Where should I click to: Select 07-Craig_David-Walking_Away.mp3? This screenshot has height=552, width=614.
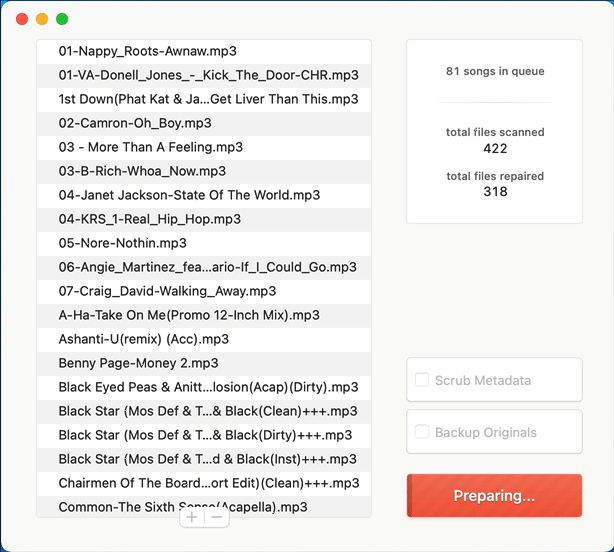click(x=167, y=291)
